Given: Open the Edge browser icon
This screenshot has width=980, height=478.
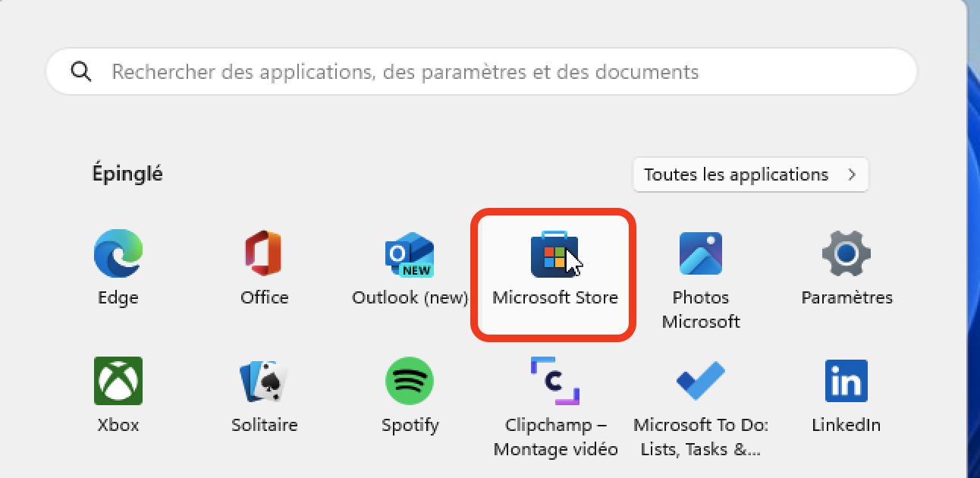Looking at the screenshot, I should coord(118,253).
